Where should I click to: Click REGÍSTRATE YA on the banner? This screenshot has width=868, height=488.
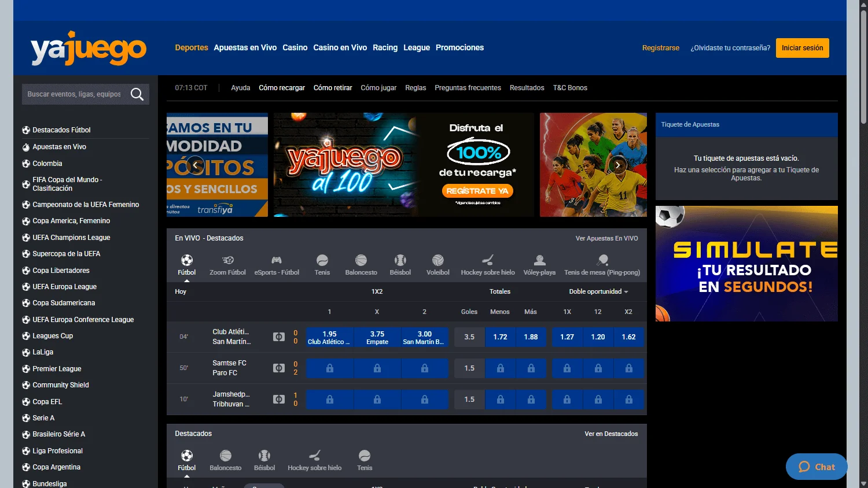coord(477,191)
